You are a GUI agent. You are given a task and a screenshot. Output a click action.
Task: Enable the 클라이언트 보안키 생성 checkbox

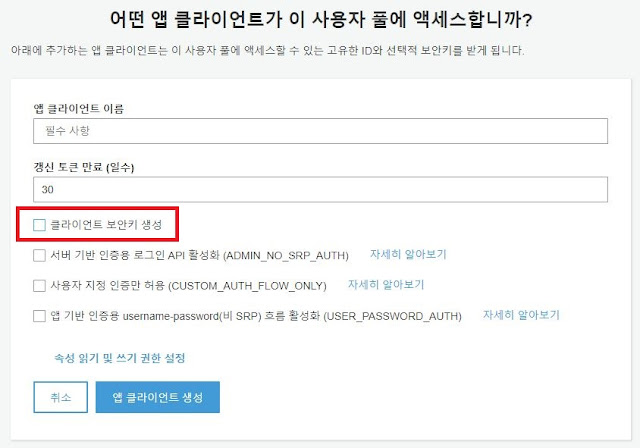39,225
